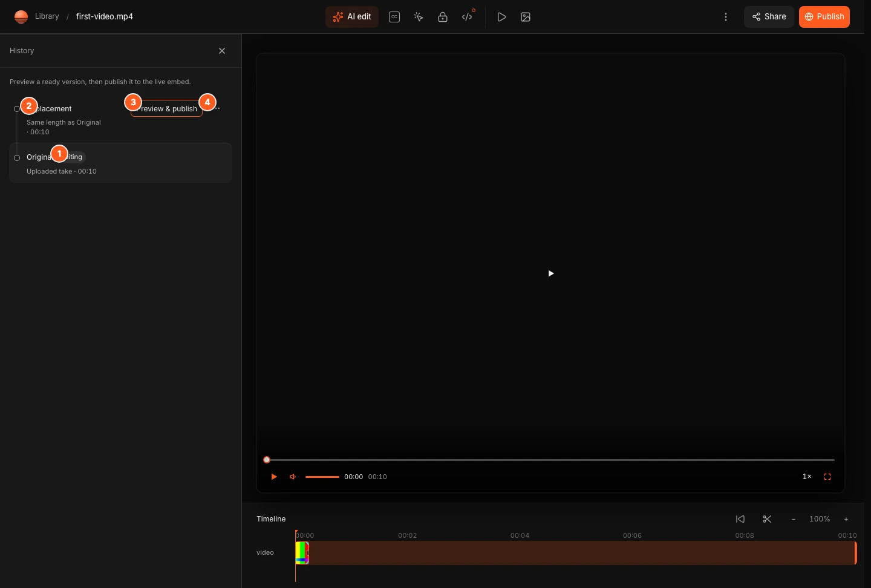Open the AI edit tool
The width and height of the screenshot is (871, 588).
pos(352,17)
